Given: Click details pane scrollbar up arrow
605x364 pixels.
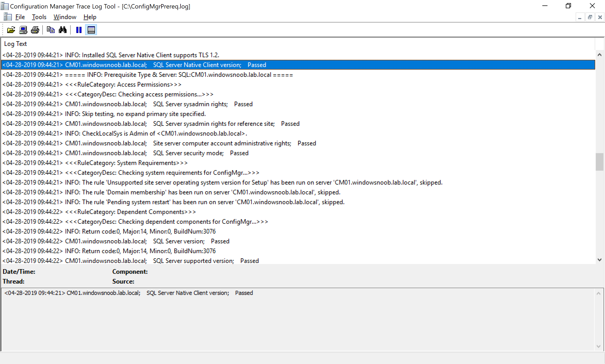Looking at the screenshot, I should click(x=599, y=293).
